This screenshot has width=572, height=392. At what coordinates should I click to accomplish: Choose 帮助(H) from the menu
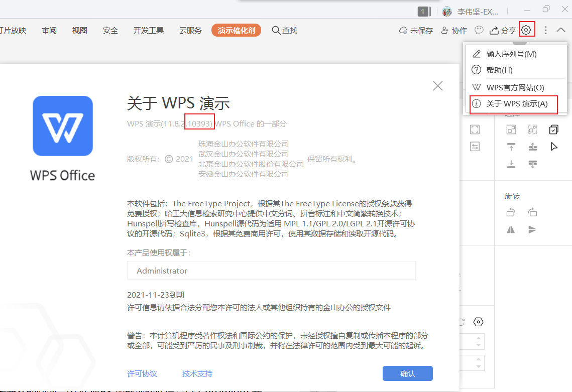click(516, 70)
